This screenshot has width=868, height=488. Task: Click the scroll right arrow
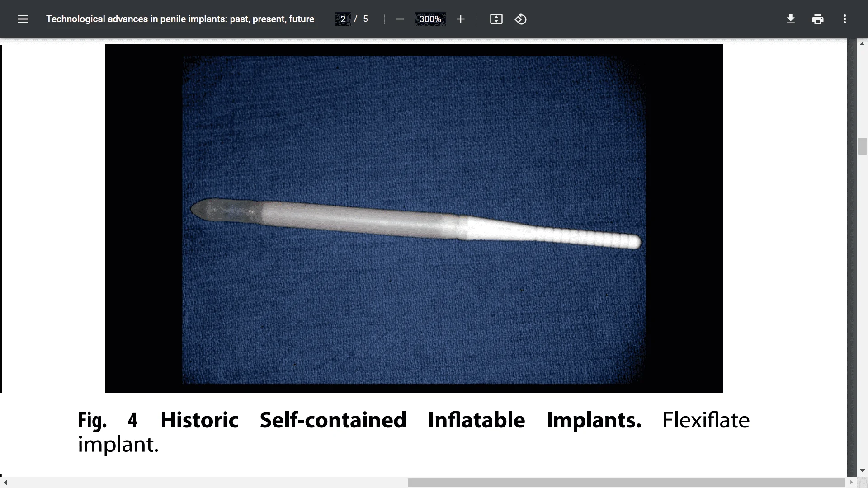851,483
